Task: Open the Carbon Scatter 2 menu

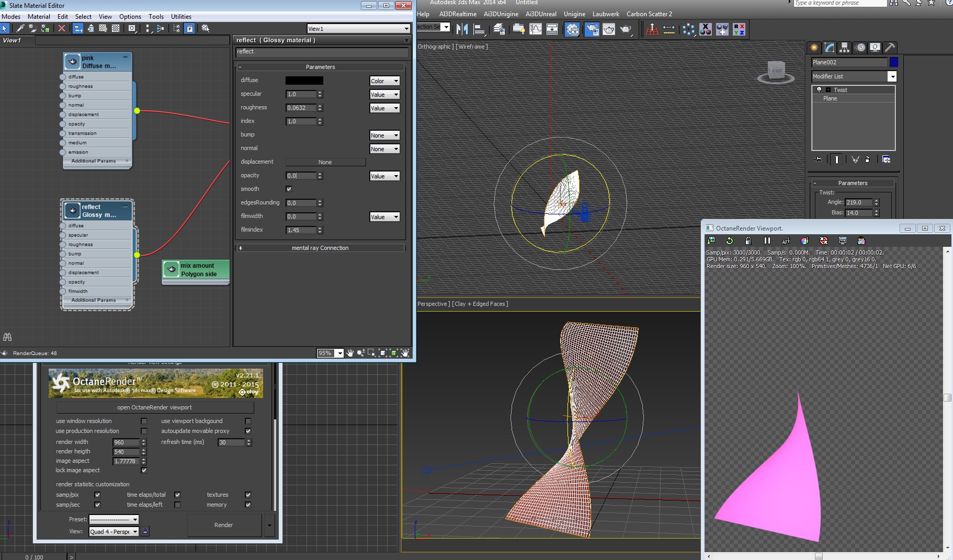Action: click(649, 14)
